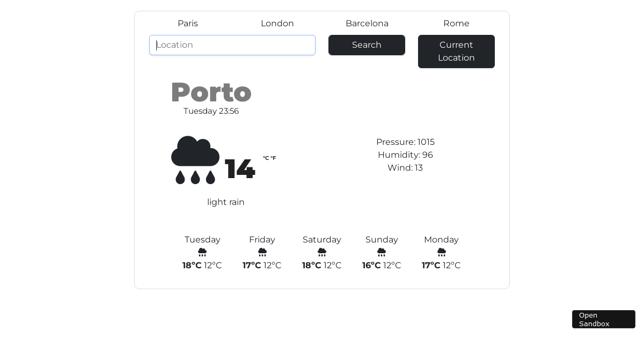Select the Rome city shortcut
This screenshot has height=338, width=644.
(456, 24)
